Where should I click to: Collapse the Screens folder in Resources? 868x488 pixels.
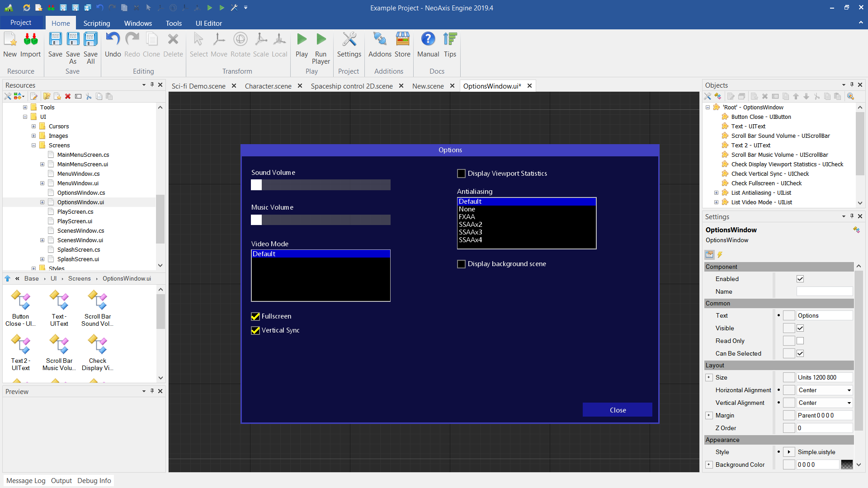point(33,145)
